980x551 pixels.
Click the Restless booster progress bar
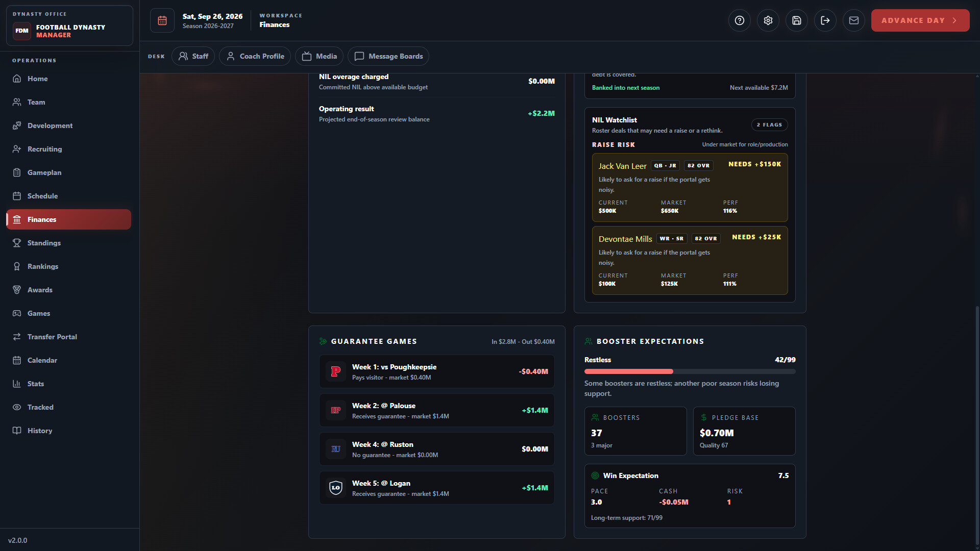coord(690,371)
